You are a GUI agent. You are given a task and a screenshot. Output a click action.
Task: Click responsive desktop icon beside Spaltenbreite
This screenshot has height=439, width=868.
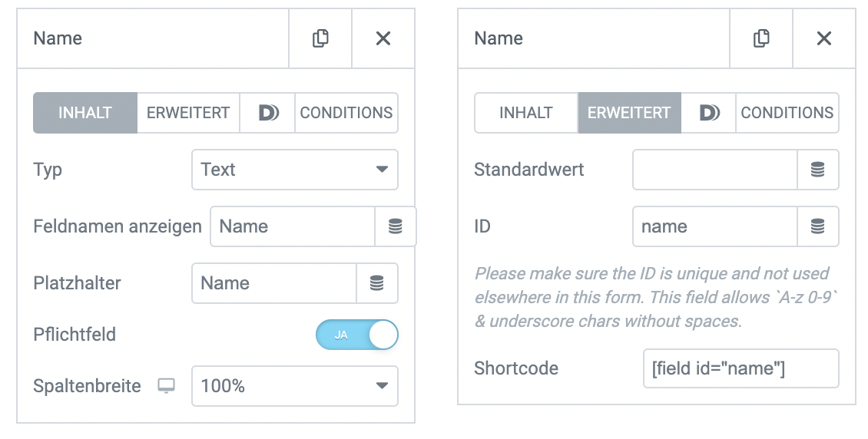pyautogui.click(x=166, y=386)
